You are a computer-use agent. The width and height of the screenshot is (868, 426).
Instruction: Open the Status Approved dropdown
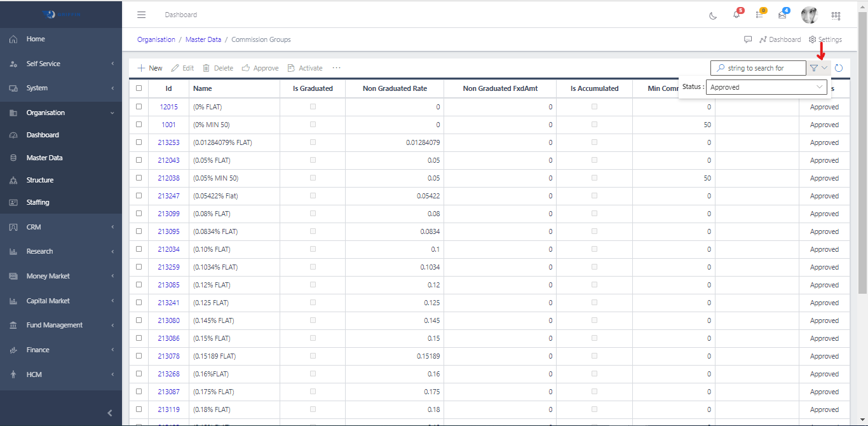click(x=767, y=87)
